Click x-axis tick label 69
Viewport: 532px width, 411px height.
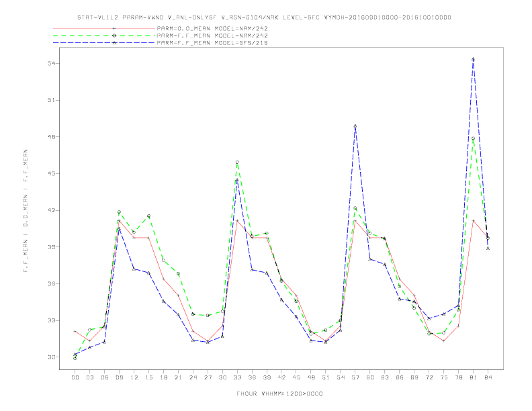[414, 377]
